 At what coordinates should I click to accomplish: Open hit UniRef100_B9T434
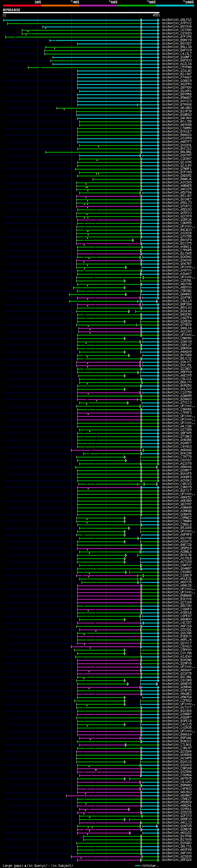click(177, 27)
